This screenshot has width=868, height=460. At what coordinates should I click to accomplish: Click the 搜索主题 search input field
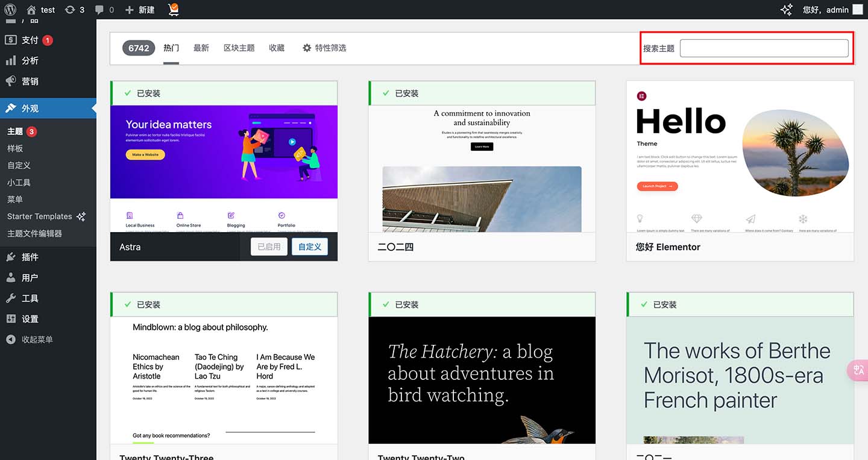pos(764,48)
